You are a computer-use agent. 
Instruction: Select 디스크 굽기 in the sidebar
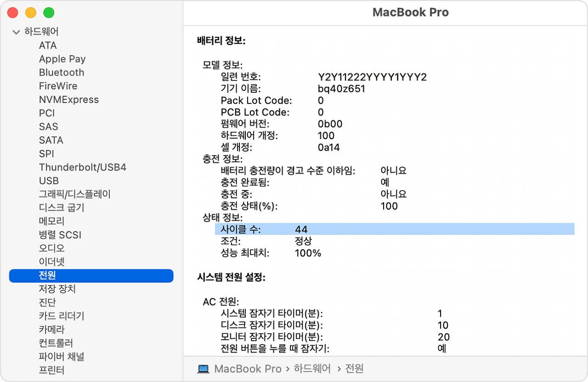pos(62,208)
